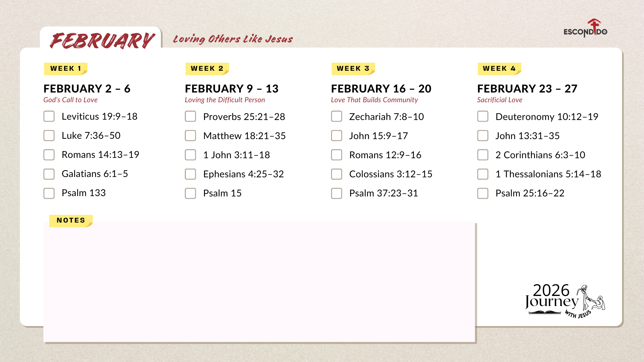This screenshot has width=644, height=362.
Task: Check the Zechariah 7:8–10 box
Action: 336,117
